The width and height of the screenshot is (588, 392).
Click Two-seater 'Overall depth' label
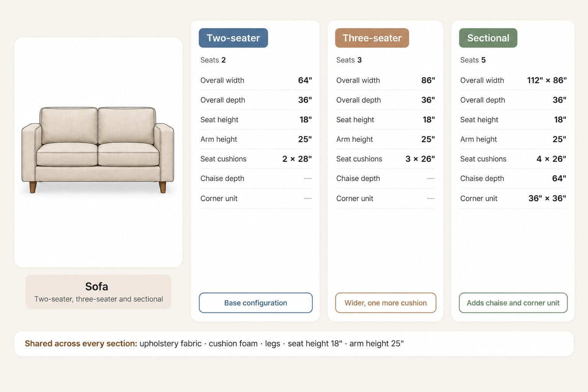(222, 100)
